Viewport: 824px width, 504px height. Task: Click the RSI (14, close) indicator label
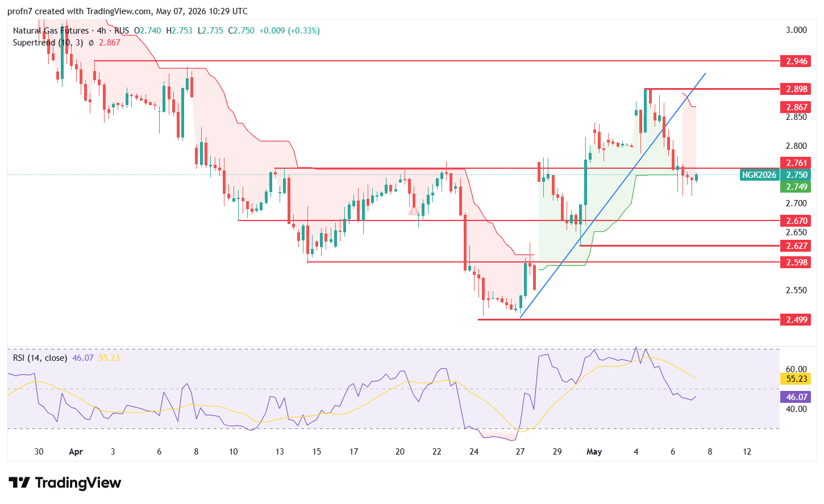pyautogui.click(x=40, y=358)
